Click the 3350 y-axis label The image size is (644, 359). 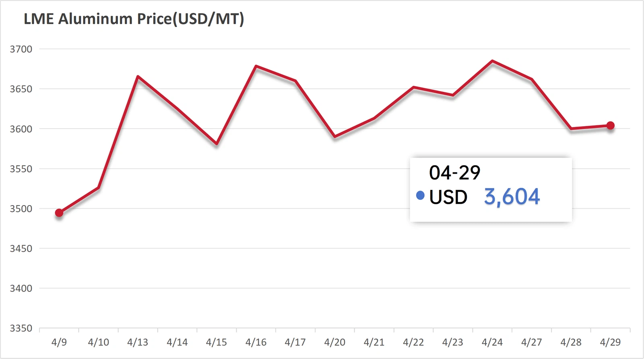[x=21, y=328]
